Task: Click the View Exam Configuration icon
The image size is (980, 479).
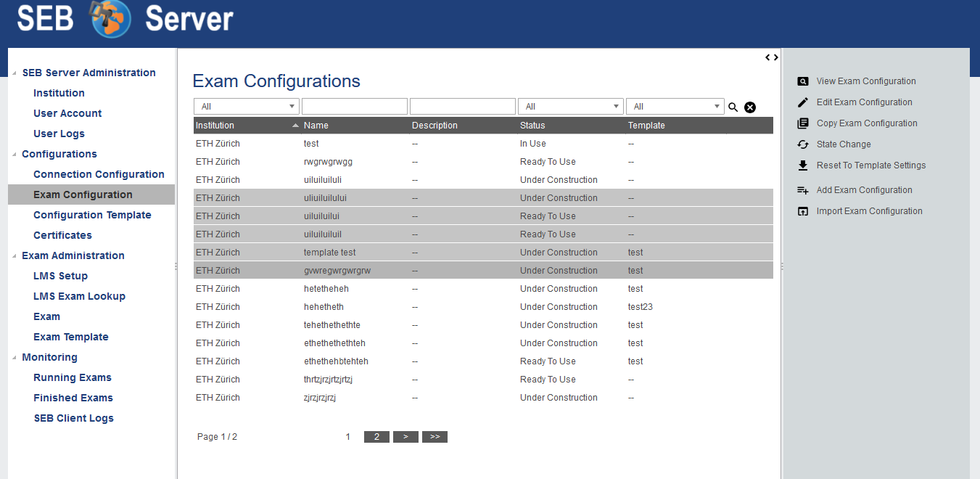Action: (802, 81)
